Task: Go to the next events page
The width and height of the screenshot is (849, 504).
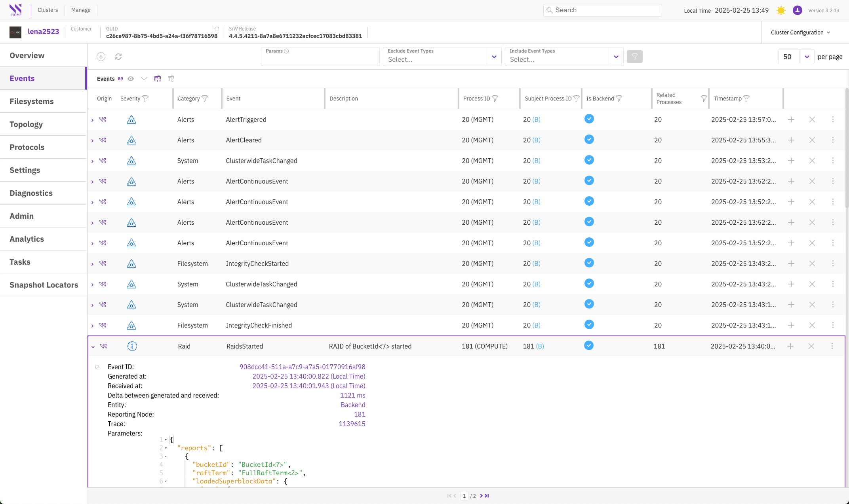Action: (x=481, y=496)
